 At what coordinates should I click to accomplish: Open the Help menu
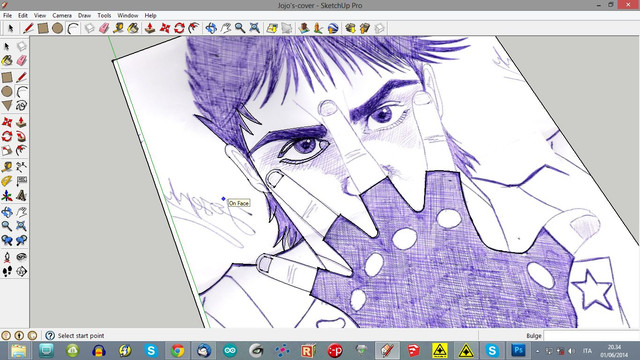tap(150, 16)
